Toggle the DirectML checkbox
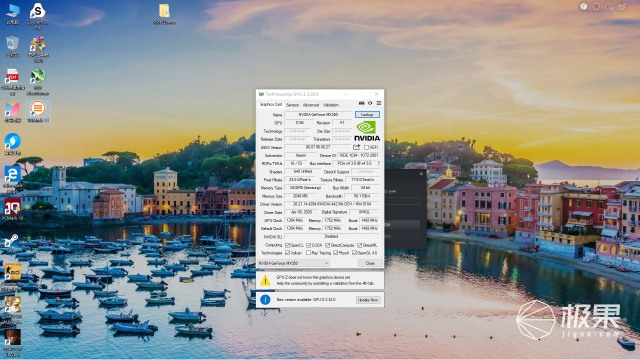Image resolution: width=640 pixels, height=360 pixels. click(359, 245)
